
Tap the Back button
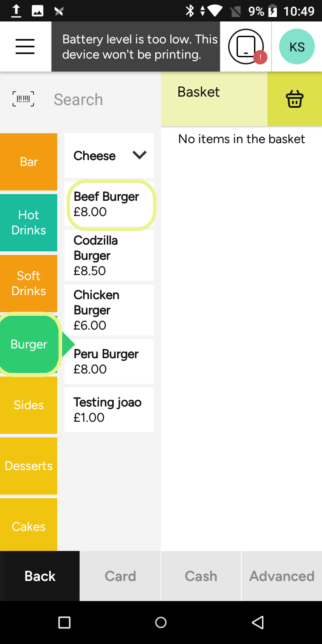click(x=40, y=576)
